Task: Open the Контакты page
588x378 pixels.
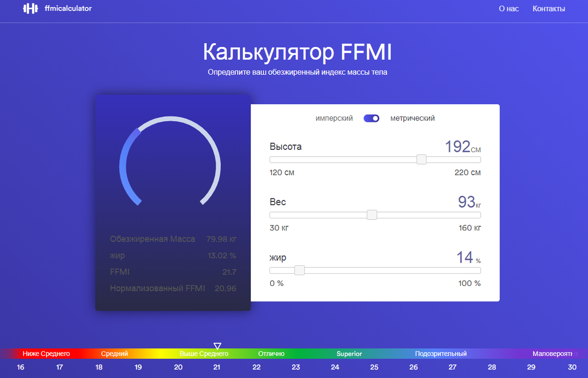Action: tap(549, 8)
